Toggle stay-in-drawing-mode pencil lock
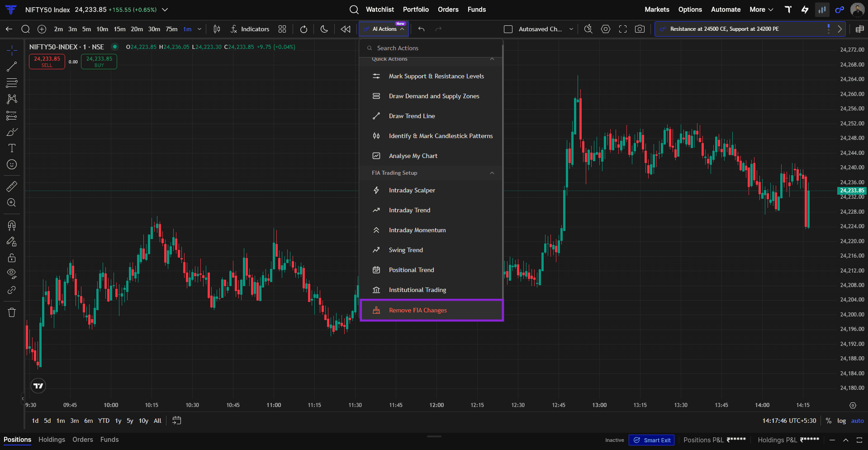868x450 pixels. (x=12, y=242)
